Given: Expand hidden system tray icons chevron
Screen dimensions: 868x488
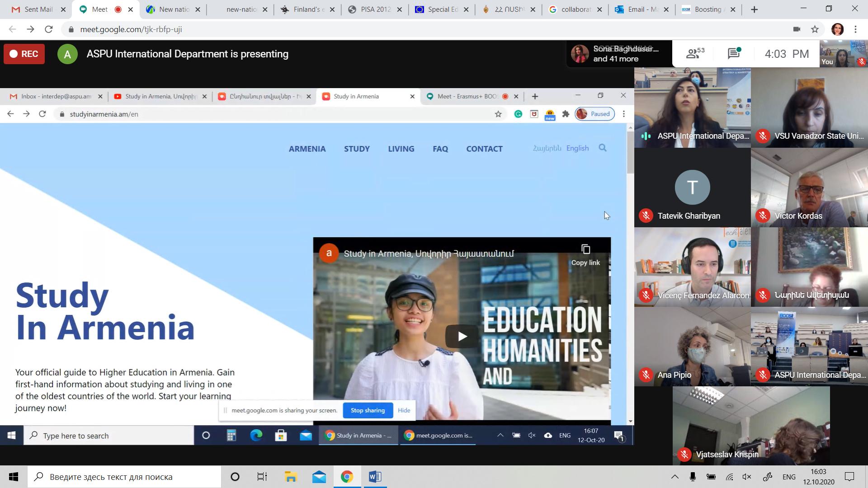Looking at the screenshot, I should click(x=675, y=477).
